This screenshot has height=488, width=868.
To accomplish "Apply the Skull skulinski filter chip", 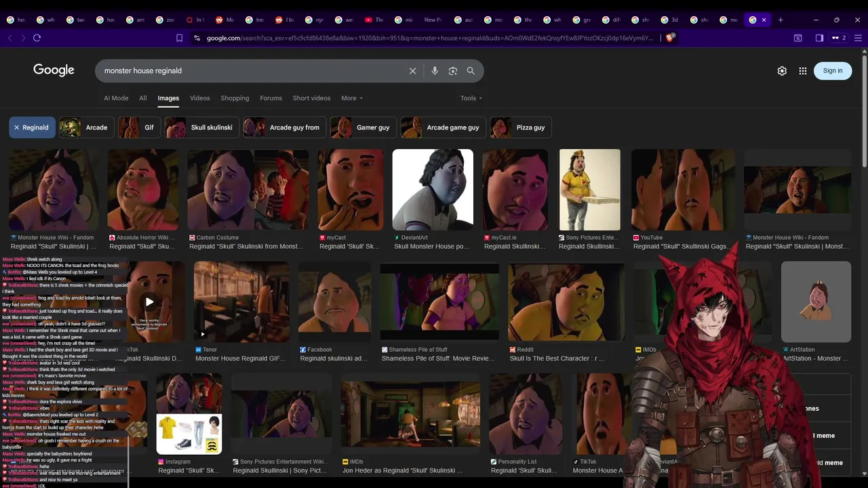I will pyautogui.click(x=201, y=127).
